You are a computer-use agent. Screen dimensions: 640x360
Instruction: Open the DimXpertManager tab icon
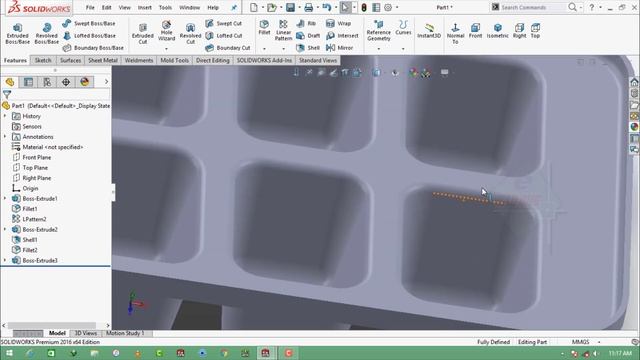pyautogui.click(x=66, y=82)
